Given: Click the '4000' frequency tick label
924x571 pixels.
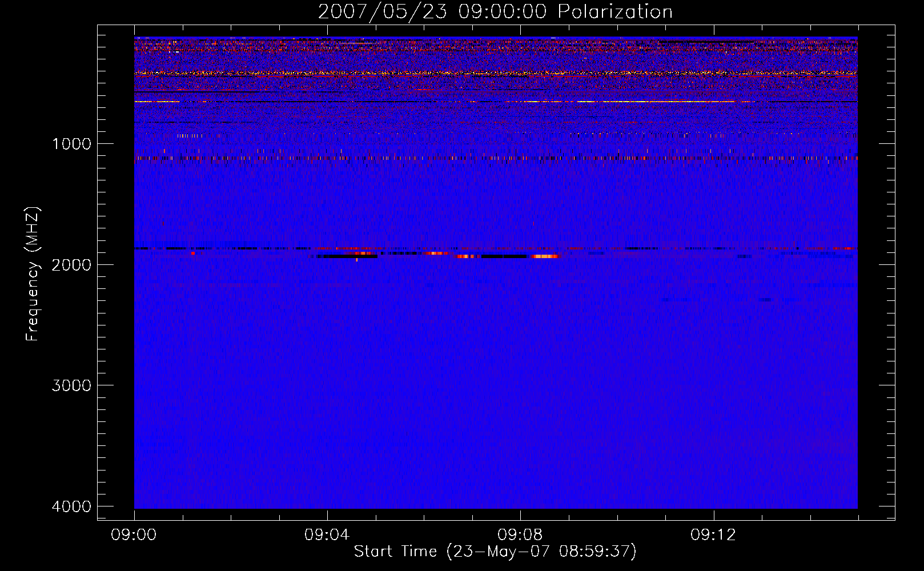Looking at the screenshot, I should 72,506.
